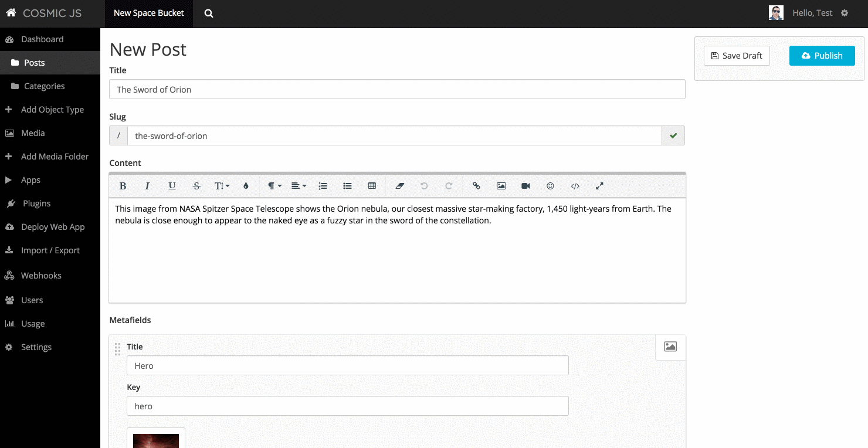Open Settings in the sidebar
The height and width of the screenshot is (448, 868).
tap(50, 347)
